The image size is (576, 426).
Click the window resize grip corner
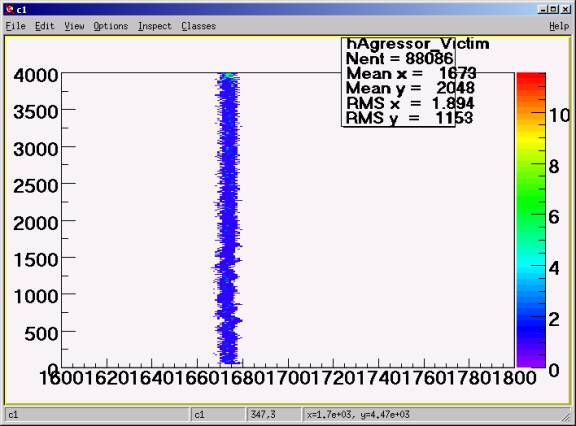pyautogui.click(x=567, y=416)
